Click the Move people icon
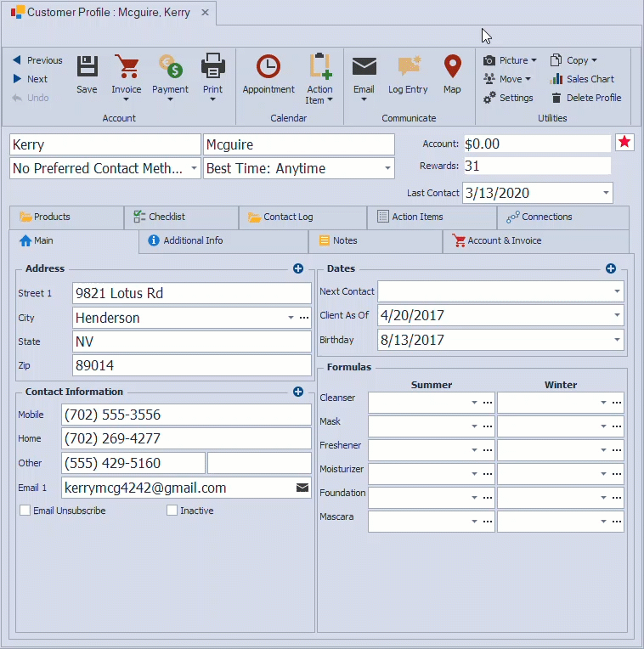 click(x=489, y=79)
